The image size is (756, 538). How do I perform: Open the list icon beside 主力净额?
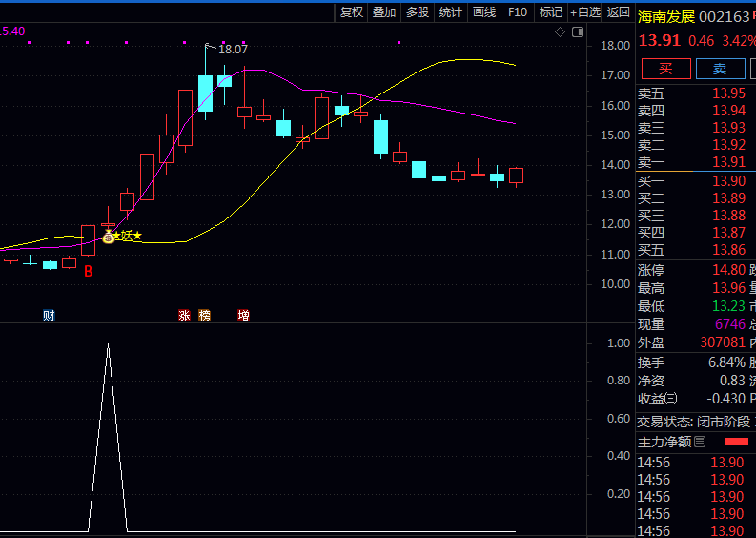pos(700,442)
